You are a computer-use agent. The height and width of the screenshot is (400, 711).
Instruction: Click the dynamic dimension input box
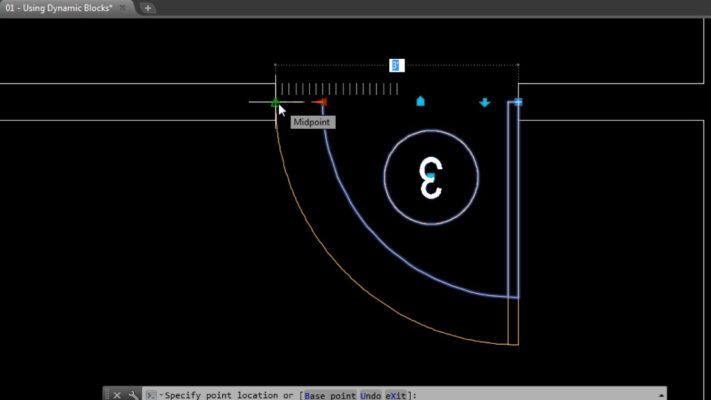(396, 65)
